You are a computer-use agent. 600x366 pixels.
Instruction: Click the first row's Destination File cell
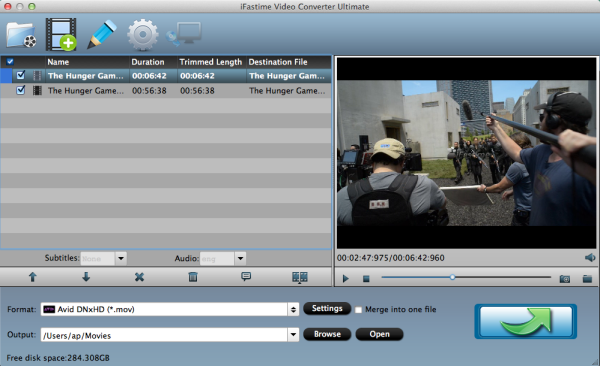(x=287, y=76)
